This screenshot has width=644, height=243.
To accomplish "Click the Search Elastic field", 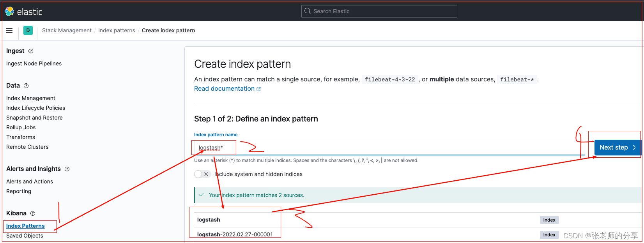I will click(x=379, y=11).
